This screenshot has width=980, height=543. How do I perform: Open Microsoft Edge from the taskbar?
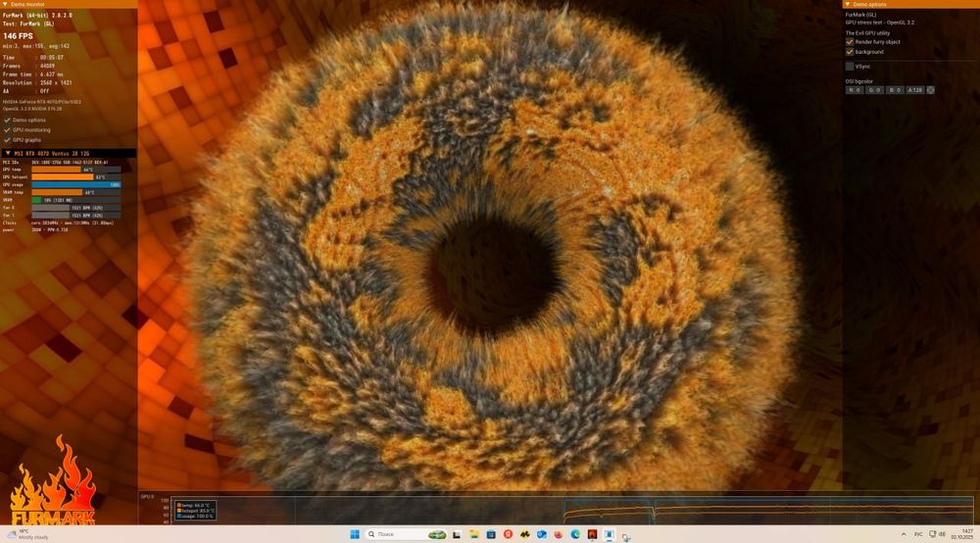575,535
